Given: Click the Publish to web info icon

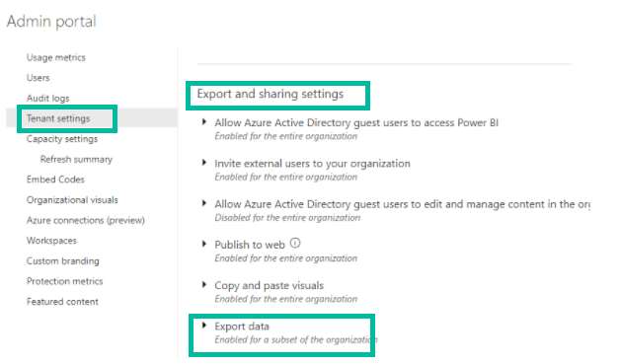Looking at the screenshot, I should [x=295, y=243].
